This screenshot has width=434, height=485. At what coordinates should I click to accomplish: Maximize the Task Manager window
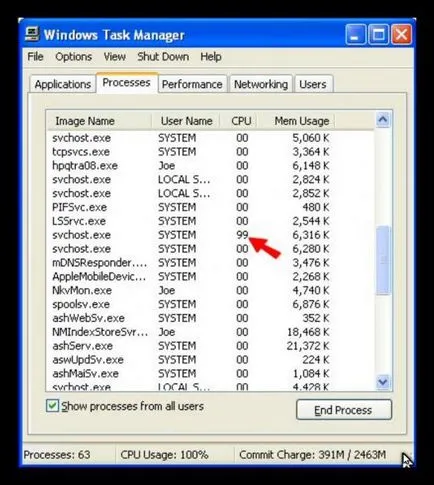[378, 34]
